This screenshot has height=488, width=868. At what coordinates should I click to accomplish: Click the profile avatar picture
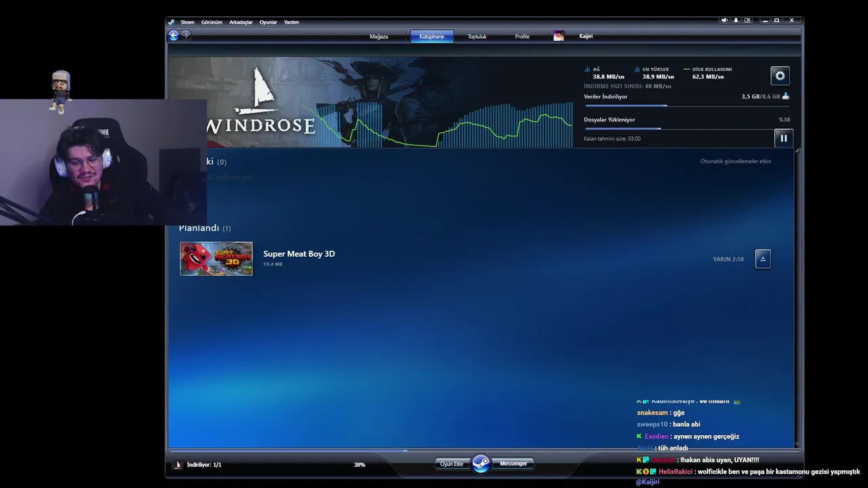[x=559, y=36]
